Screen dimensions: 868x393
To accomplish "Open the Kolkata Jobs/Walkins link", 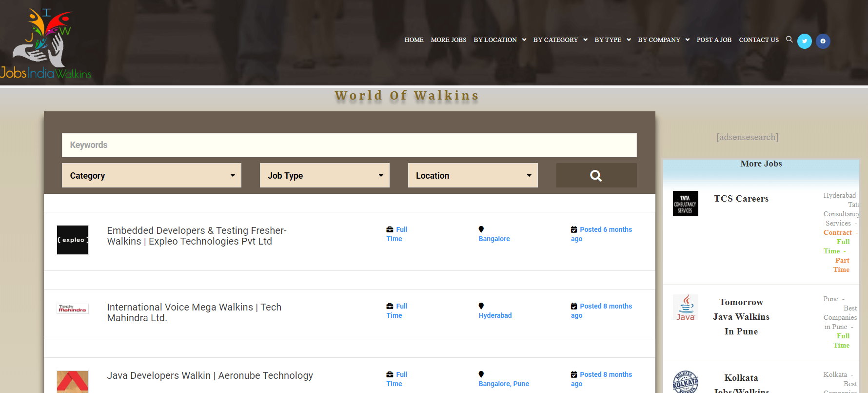I will tap(741, 384).
